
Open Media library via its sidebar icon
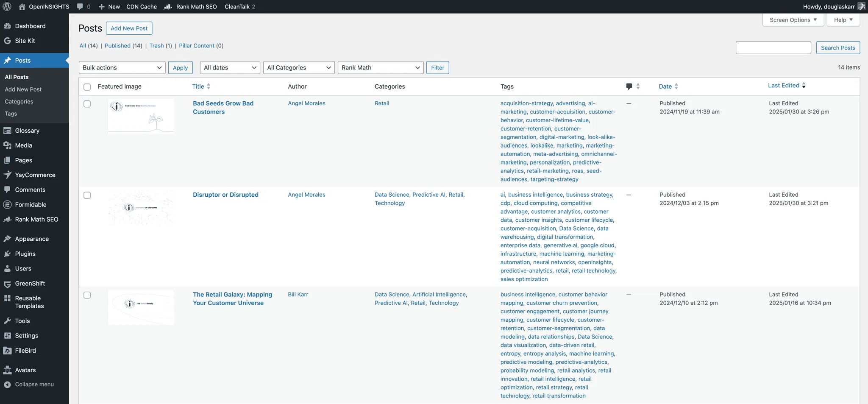tap(7, 145)
